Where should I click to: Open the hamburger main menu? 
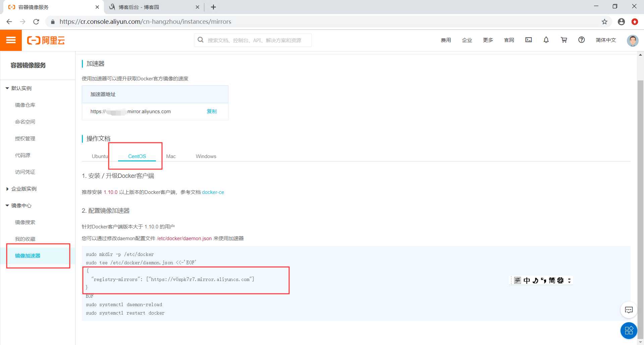[11, 40]
